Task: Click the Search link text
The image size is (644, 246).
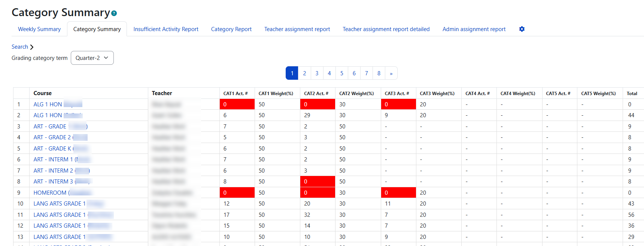Action: click(20, 47)
